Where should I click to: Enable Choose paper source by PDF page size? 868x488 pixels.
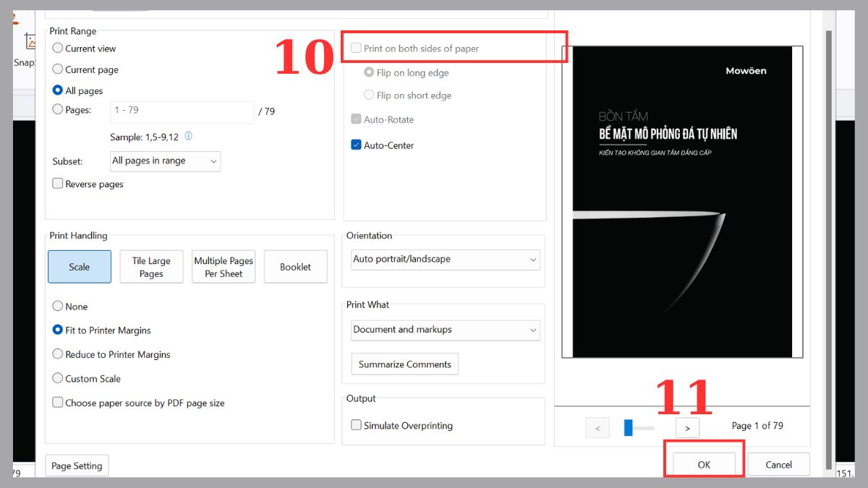pyautogui.click(x=58, y=403)
